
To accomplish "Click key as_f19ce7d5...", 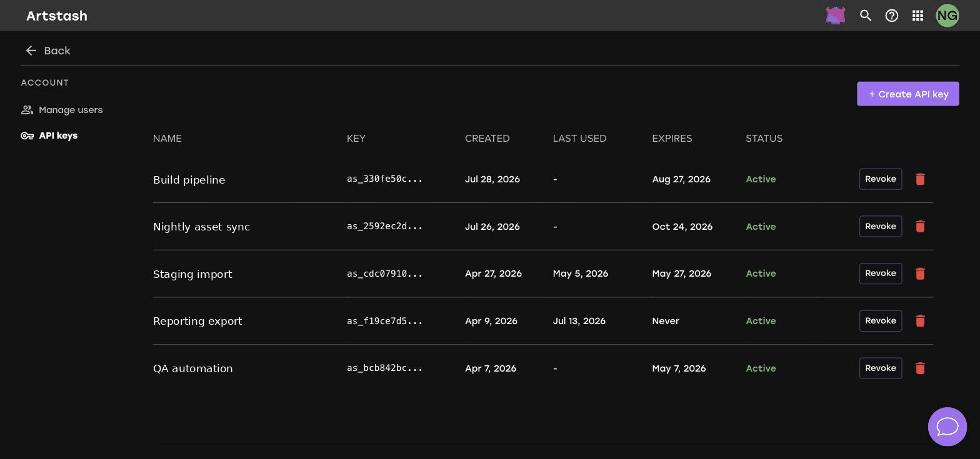I will [385, 321].
